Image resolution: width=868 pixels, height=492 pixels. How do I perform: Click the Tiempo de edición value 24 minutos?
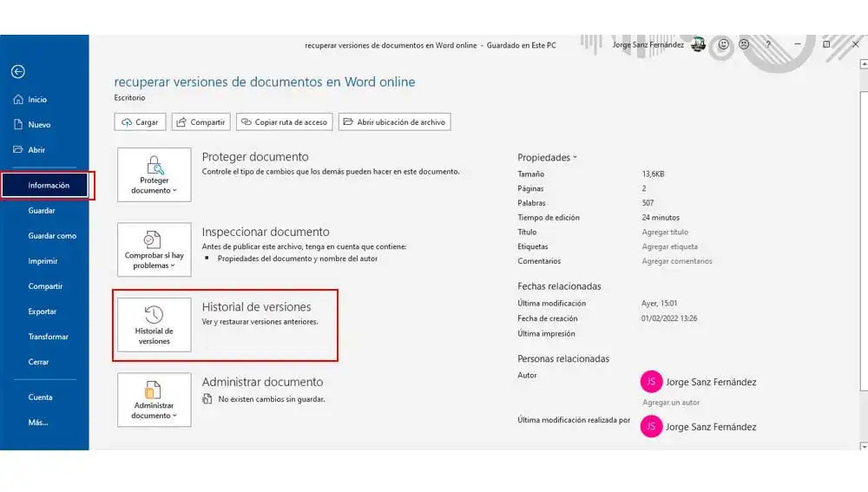tap(661, 218)
